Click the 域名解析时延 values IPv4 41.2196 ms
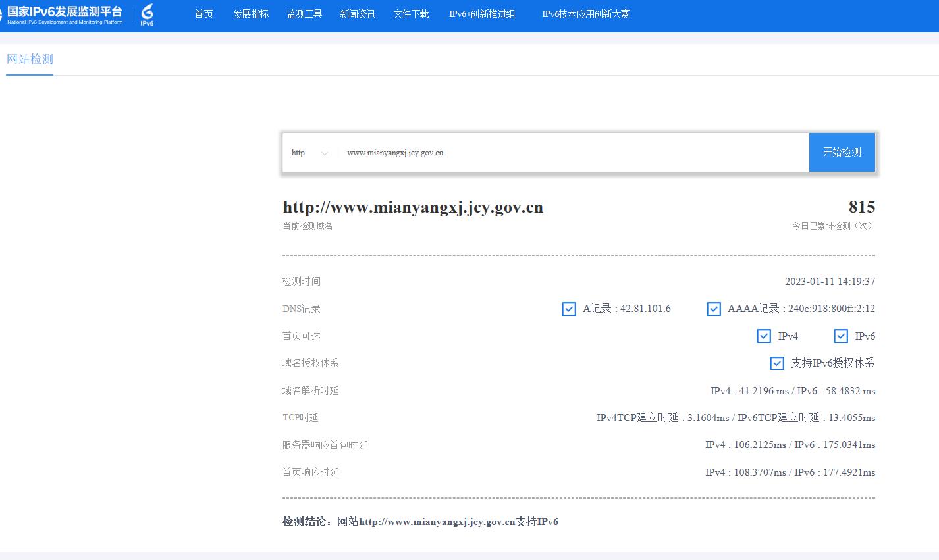939x560 pixels. (x=749, y=391)
